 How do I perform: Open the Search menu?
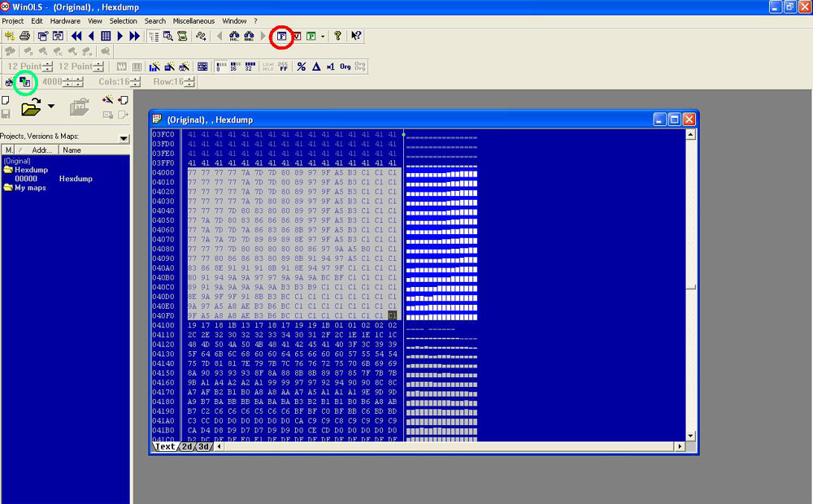[155, 21]
